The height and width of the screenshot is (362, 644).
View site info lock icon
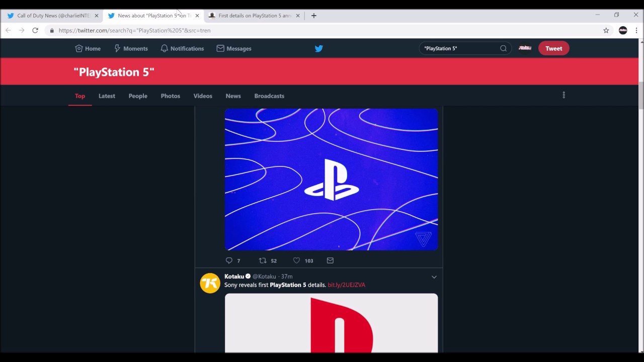(51, 30)
